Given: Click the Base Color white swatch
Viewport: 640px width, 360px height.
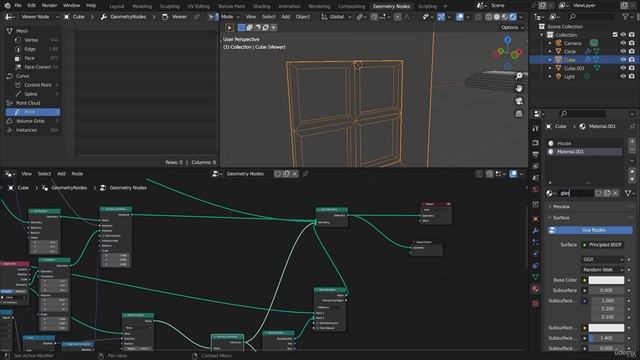Looking at the screenshot, I should tap(606, 280).
